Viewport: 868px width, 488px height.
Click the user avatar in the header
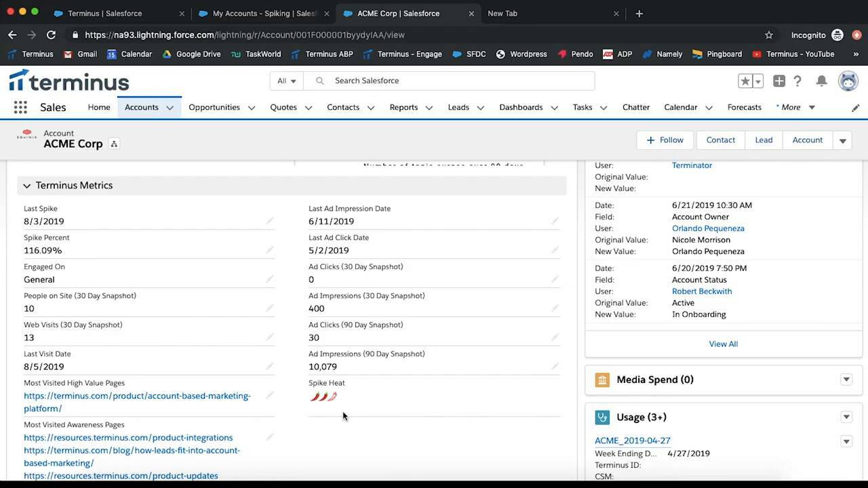point(848,81)
